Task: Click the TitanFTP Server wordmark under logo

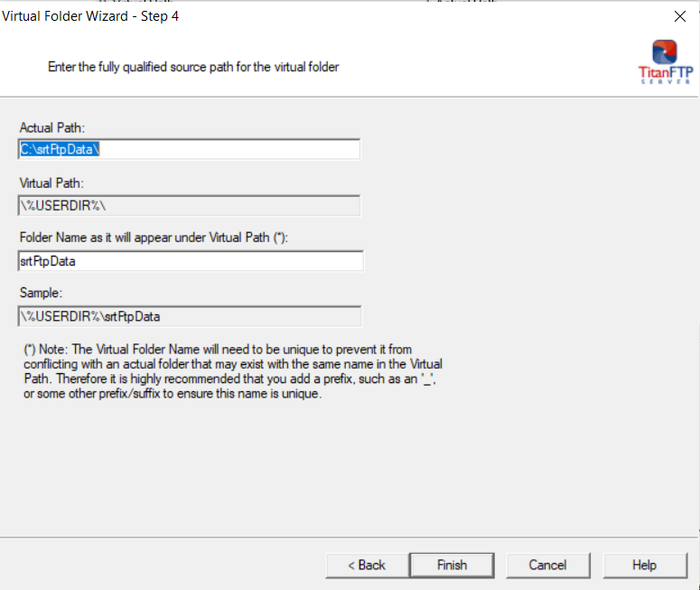Action: click(x=664, y=75)
